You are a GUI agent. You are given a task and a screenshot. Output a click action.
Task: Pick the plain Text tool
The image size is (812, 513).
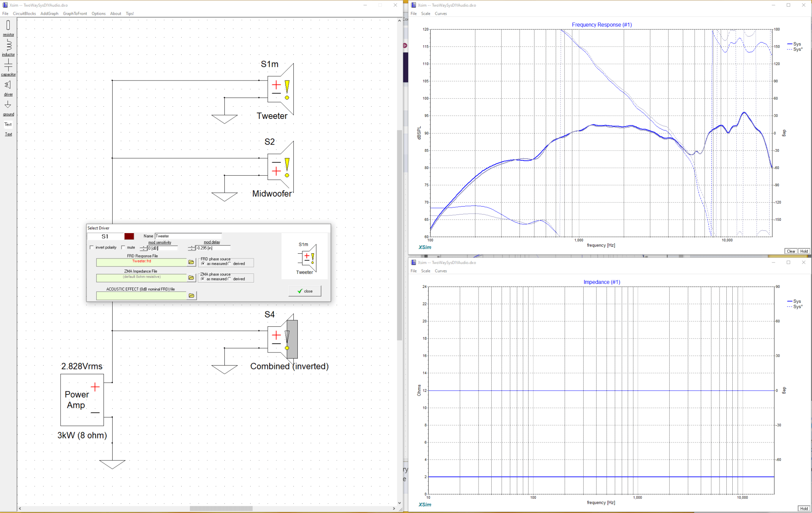point(8,124)
